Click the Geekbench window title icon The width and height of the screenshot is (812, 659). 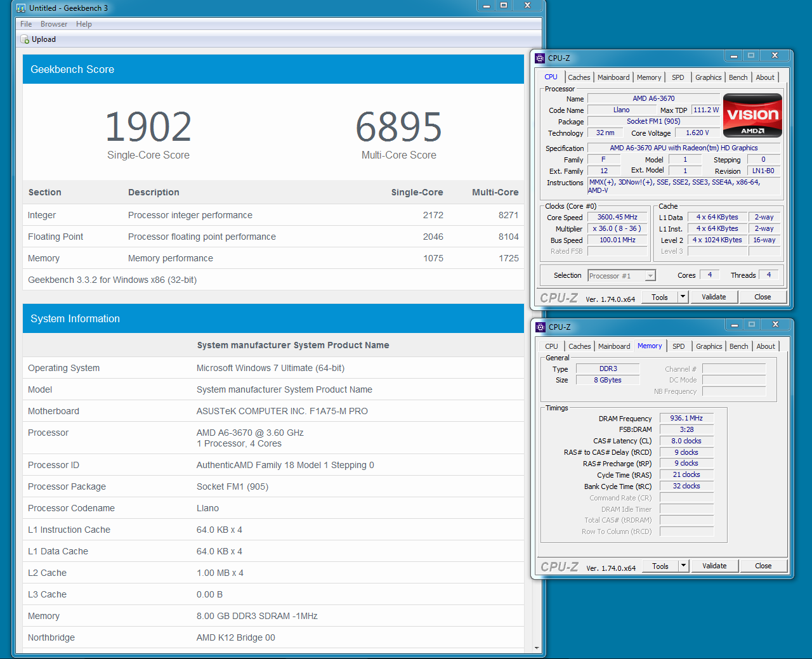tap(21, 8)
